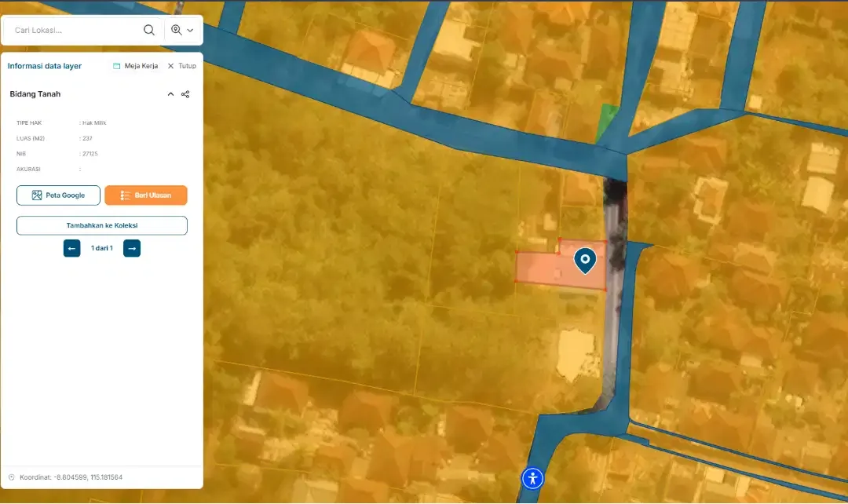Click the "1 dari 1" page indicator
848x504 pixels.
click(101, 248)
